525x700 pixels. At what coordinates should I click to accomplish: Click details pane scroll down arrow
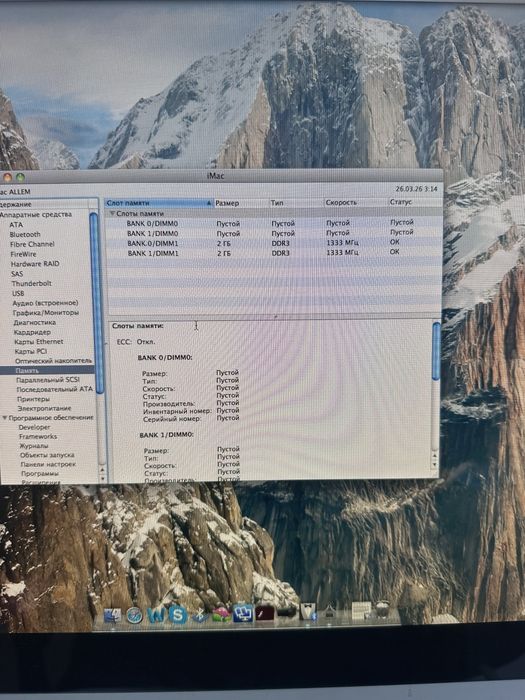point(434,465)
